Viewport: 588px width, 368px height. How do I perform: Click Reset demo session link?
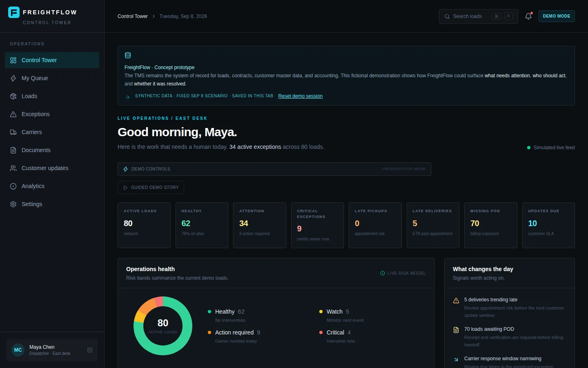pyautogui.click(x=300, y=96)
